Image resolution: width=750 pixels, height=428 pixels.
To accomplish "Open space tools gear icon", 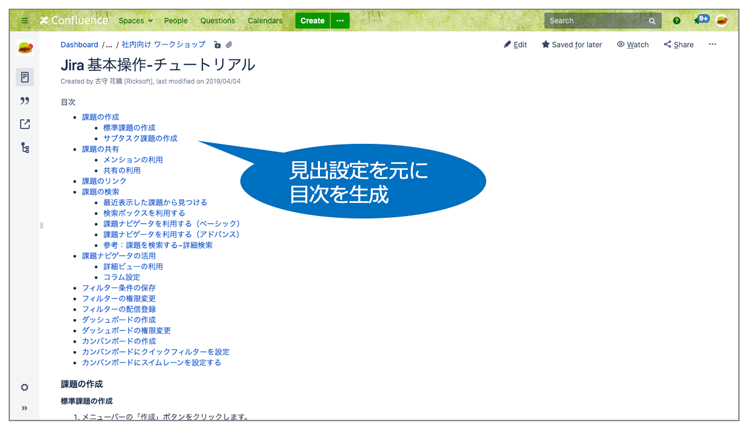I will [x=24, y=387].
